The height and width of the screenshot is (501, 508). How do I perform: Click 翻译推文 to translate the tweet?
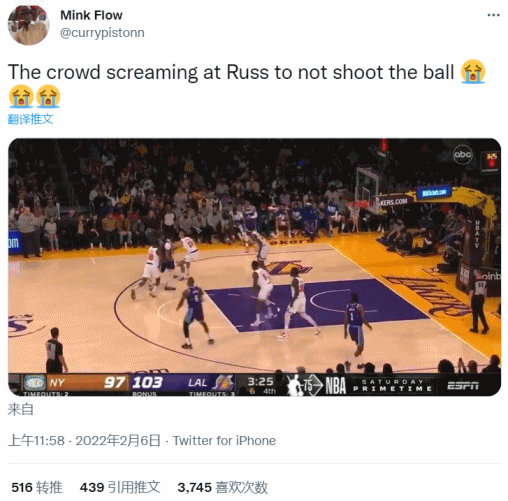pos(30,119)
